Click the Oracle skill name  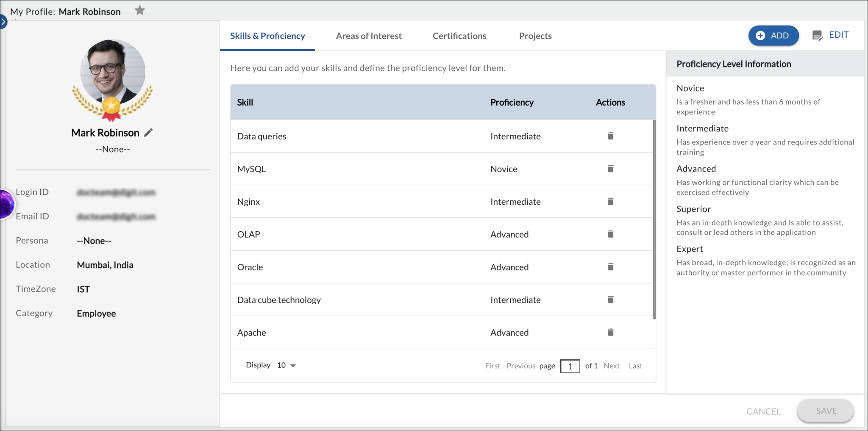pyautogui.click(x=250, y=267)
